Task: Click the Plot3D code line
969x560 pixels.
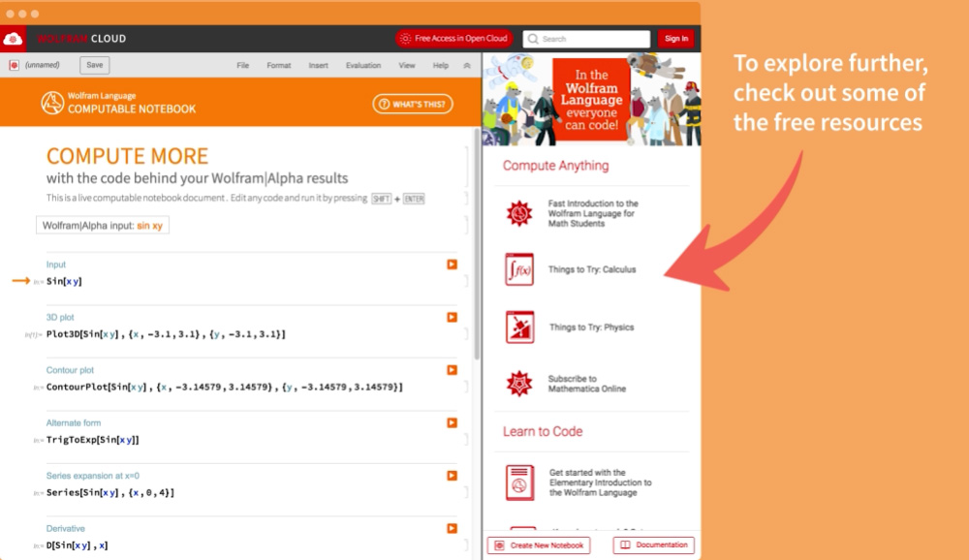Action: click(166, 334)
